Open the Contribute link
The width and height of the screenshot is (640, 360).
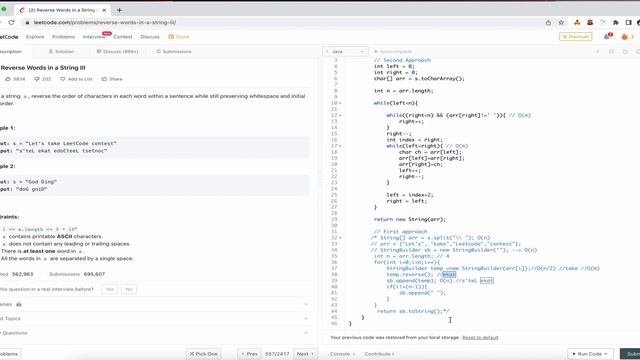click(379, 354)
